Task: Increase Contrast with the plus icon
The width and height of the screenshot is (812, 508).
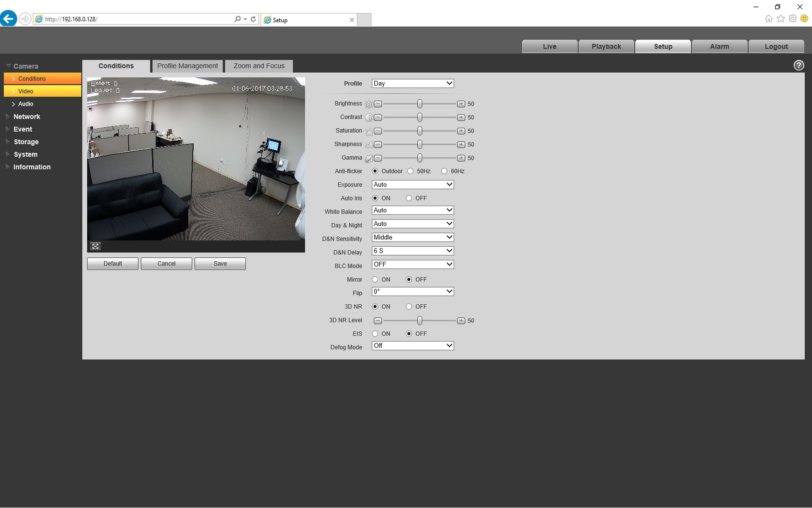Action: 461,117
